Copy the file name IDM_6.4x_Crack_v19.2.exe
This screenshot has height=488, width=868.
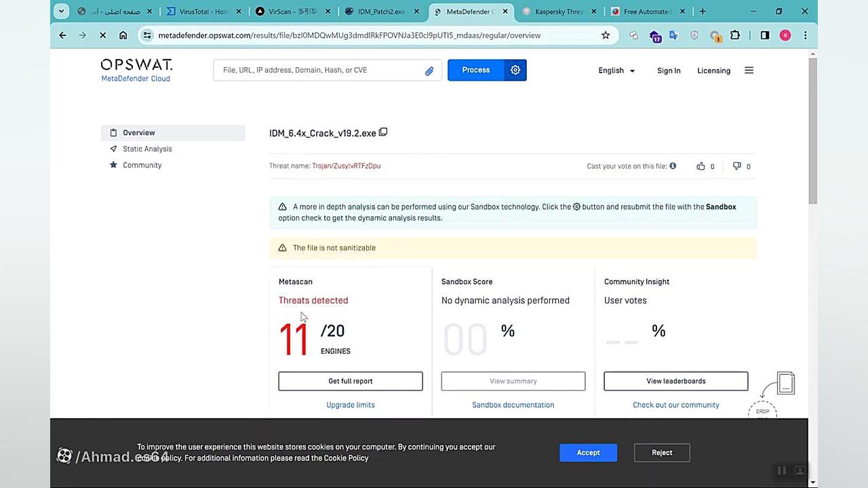pyautogui.click(x=383, y=132)
